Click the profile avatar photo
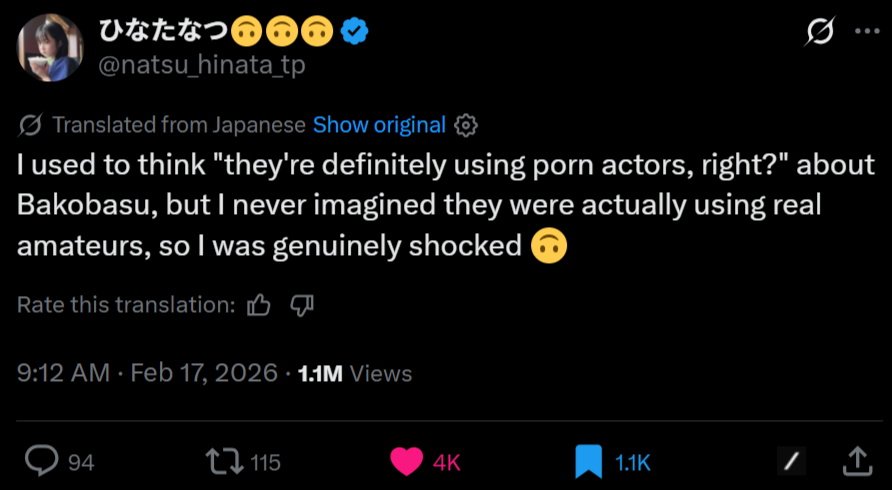Viewport: 892px width, 490px height. [48, 48]
